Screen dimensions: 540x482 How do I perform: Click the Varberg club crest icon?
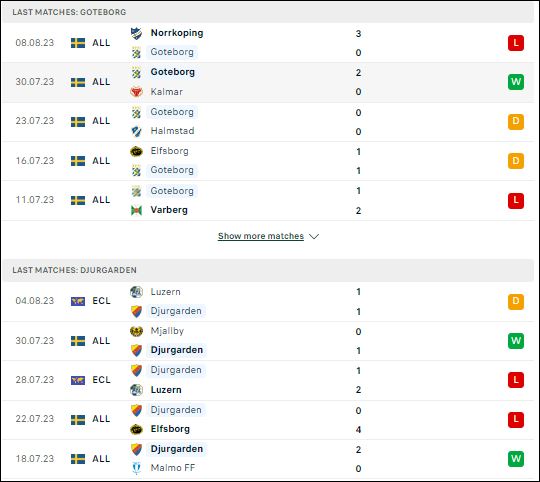point(136,210)
